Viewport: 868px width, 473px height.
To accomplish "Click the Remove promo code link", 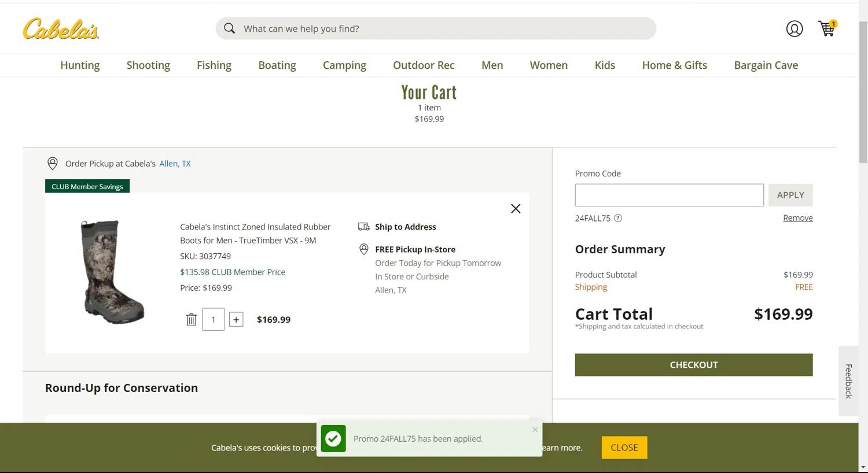I will [x=797, y=218].
